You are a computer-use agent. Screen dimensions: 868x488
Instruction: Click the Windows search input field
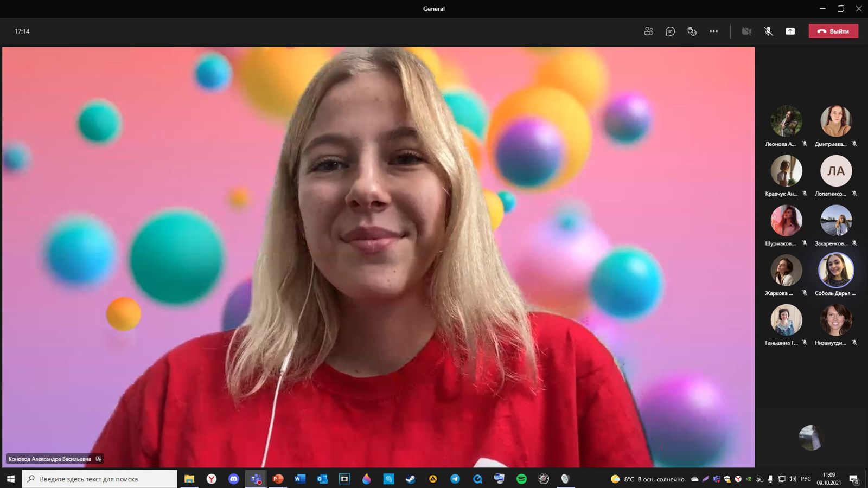point(100,479)
